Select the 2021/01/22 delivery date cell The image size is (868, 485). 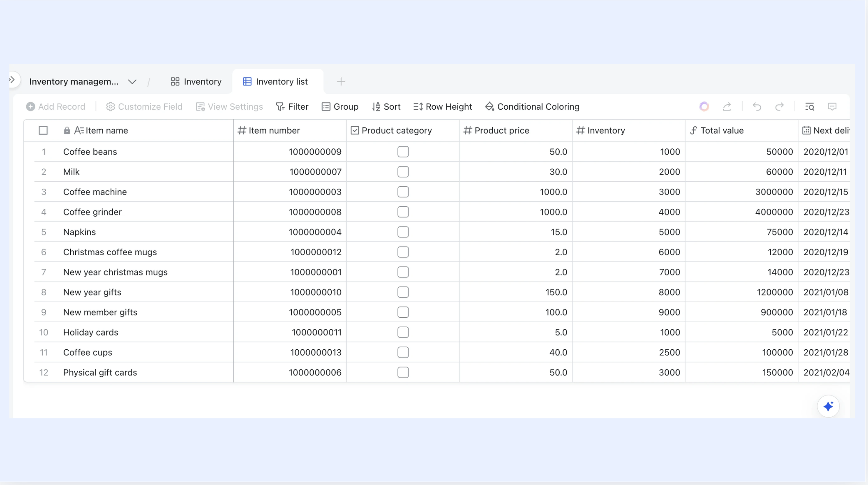coord(824,333)
